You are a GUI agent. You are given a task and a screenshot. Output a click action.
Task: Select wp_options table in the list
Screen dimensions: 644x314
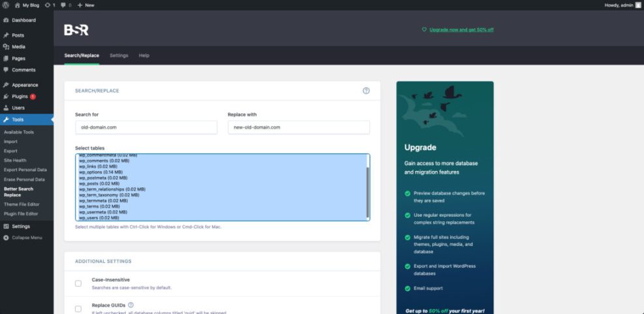(x=222, y=172)
